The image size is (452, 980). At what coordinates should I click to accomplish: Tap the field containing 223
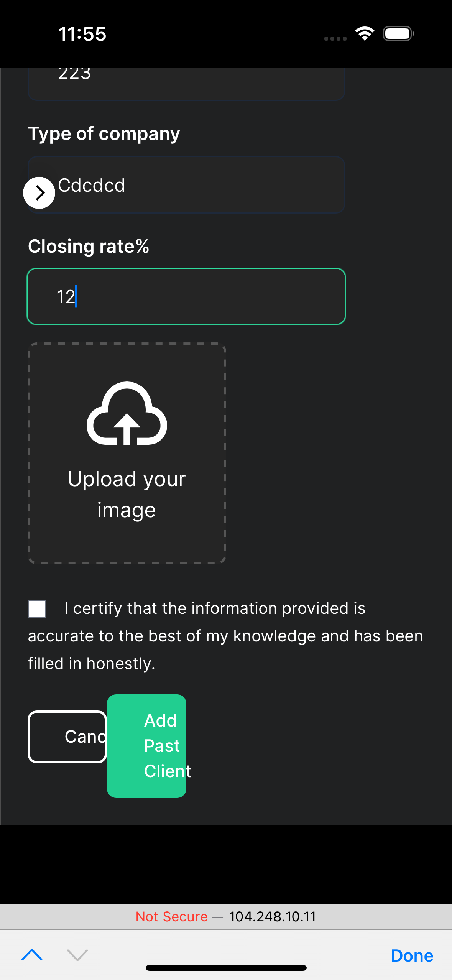[x=186, y=82]
